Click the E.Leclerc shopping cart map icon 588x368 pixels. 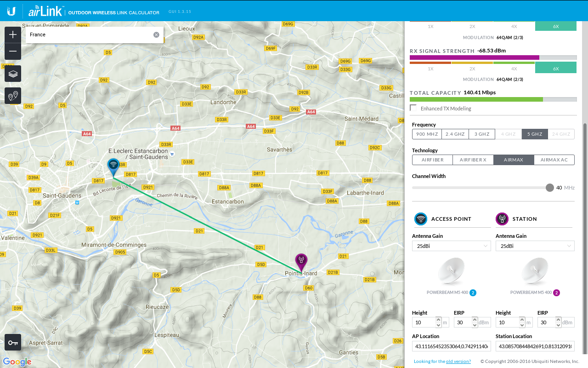(x=171, y=154)
